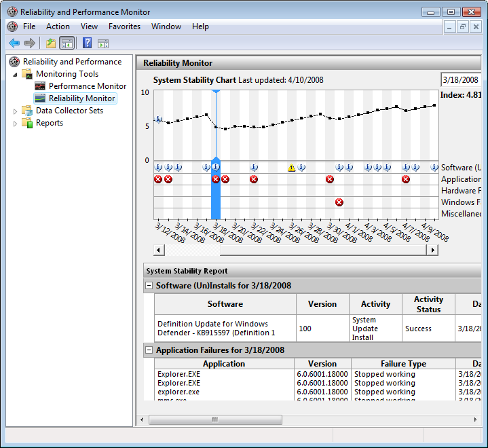Click the selected 3/18/2008 software info icon
The image size is (488, 448).
click(x=216, y=168)
